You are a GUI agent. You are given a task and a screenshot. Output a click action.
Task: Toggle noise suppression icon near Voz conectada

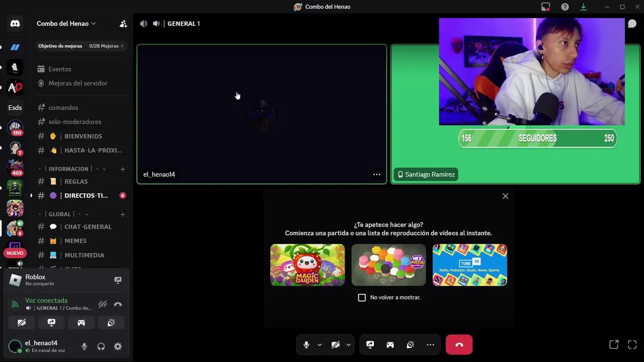[x=103, y=304]
